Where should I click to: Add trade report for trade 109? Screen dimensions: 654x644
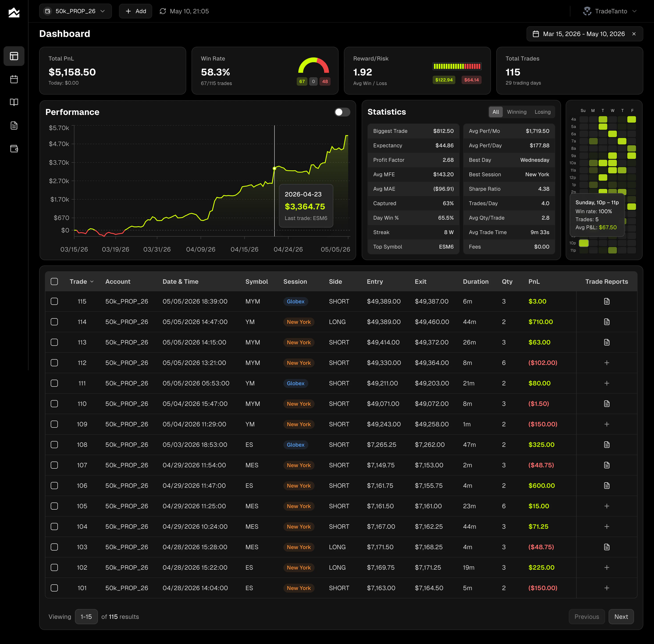pos(607,424)
